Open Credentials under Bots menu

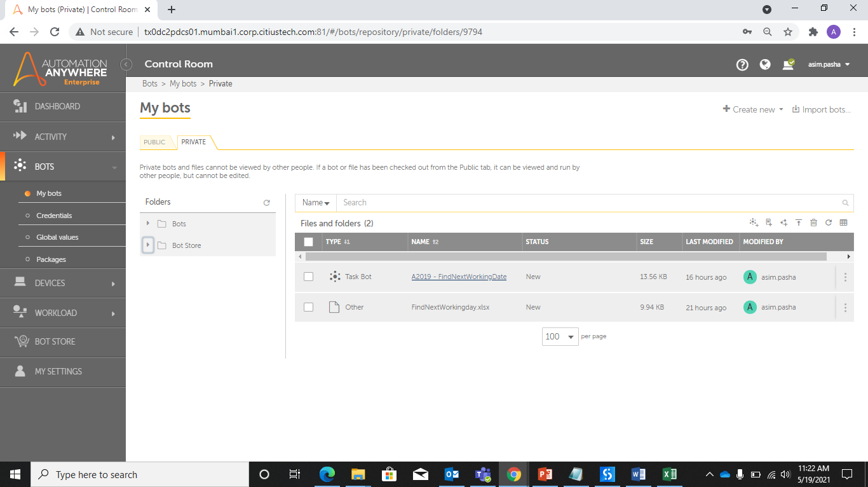[x=55, y=216]
